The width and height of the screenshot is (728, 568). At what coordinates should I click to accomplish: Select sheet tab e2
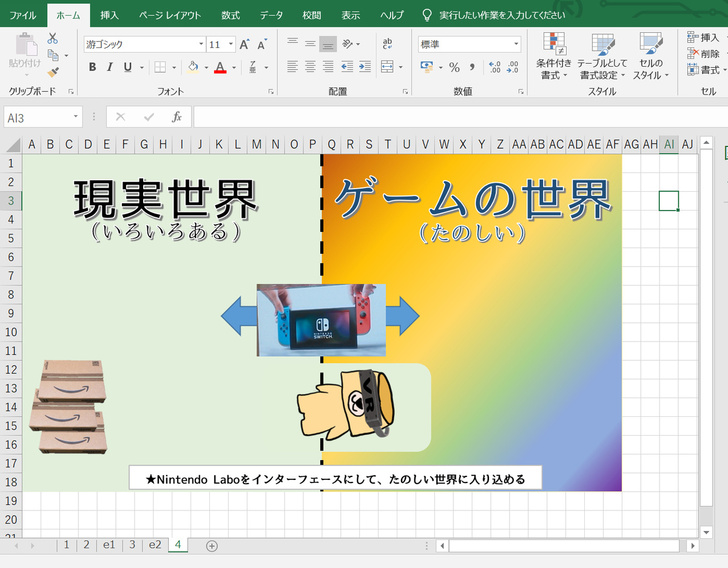[x=155, y=545]
